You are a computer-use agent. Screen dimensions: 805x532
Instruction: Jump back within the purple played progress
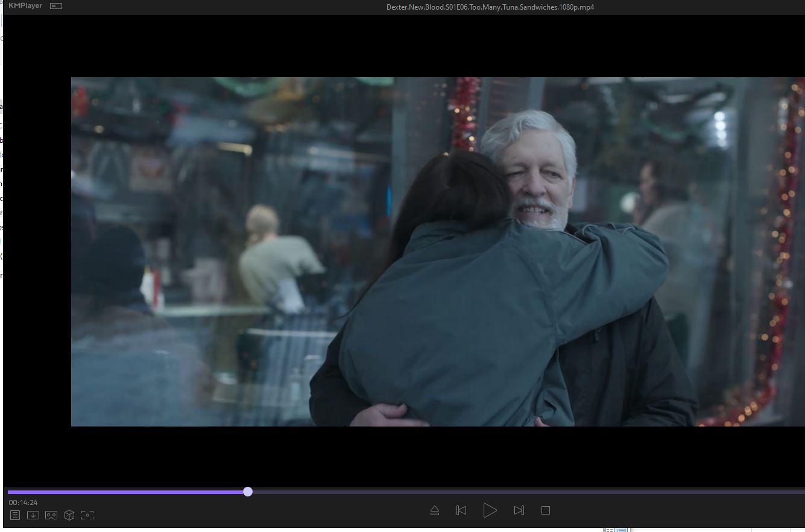coord(121,492)
